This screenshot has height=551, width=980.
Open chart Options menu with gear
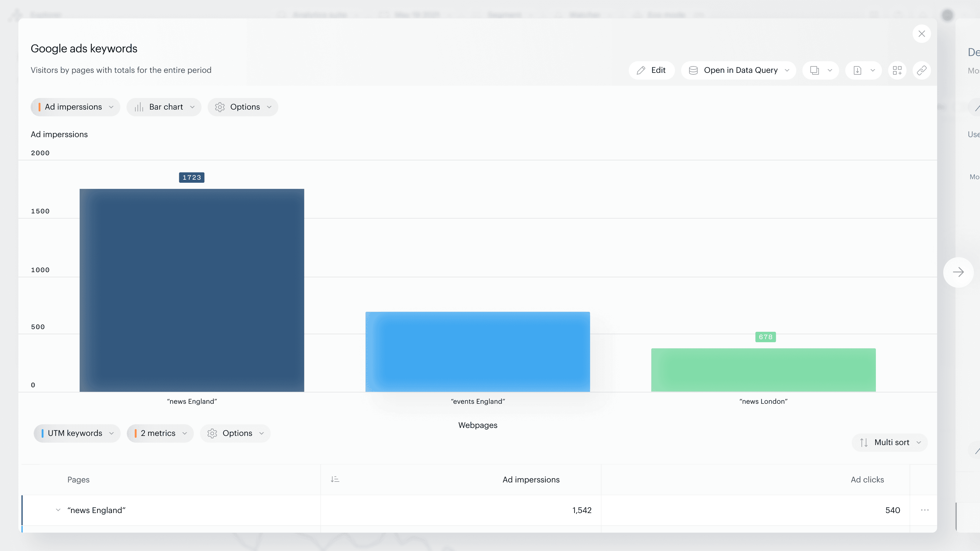pos(243,107)
